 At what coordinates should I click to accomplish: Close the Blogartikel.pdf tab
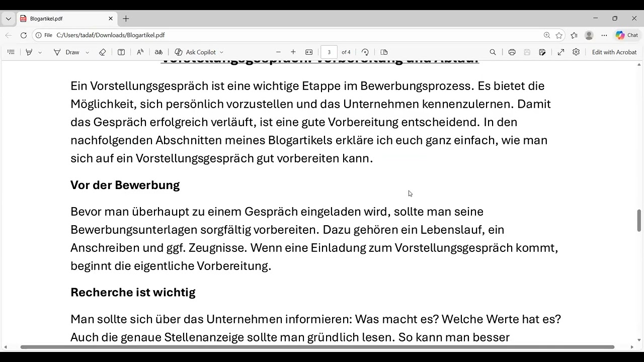tap(111, 19)
